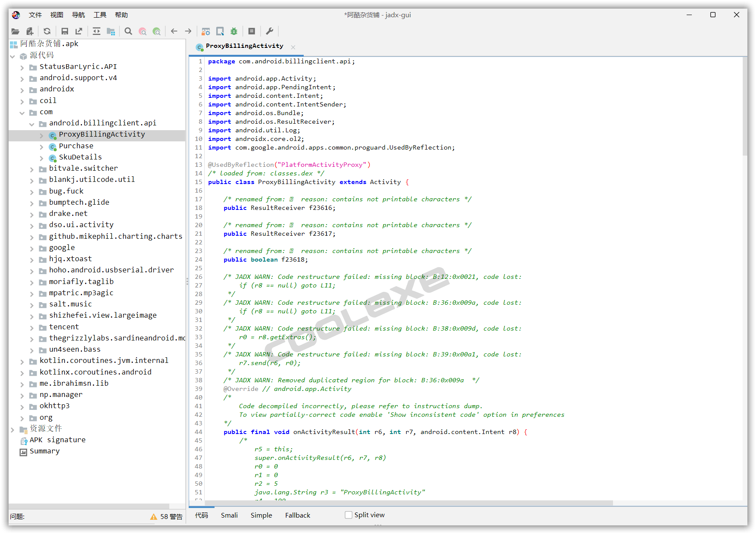Enable Split view
The height and width of the screenshot is (534, 756).
[x=348, y=515]
